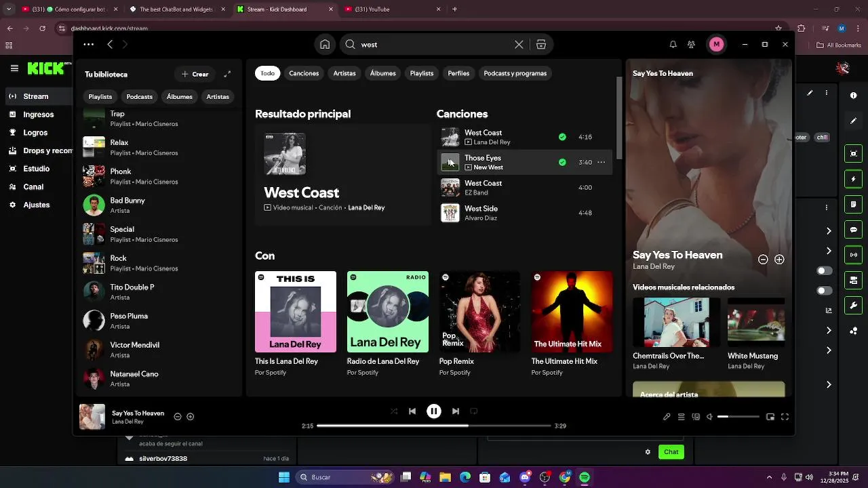Open Kick chat settings gear

[x=648, y=452]
